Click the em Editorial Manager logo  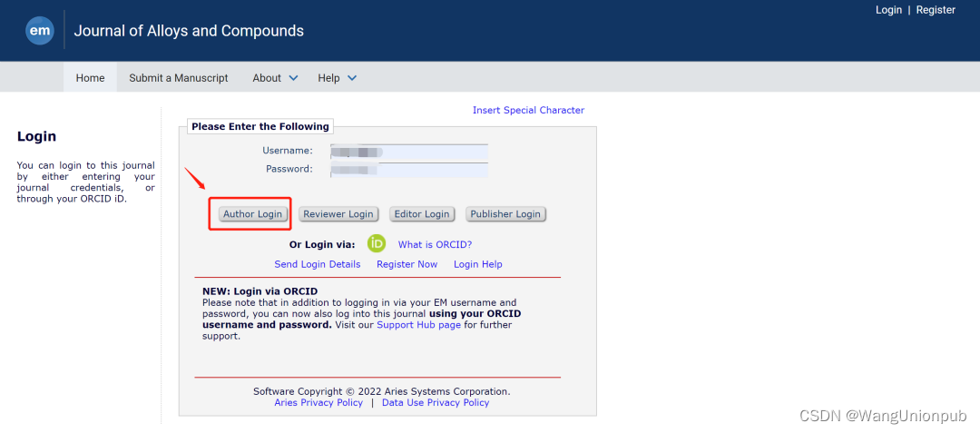click(x=39, y=31)
